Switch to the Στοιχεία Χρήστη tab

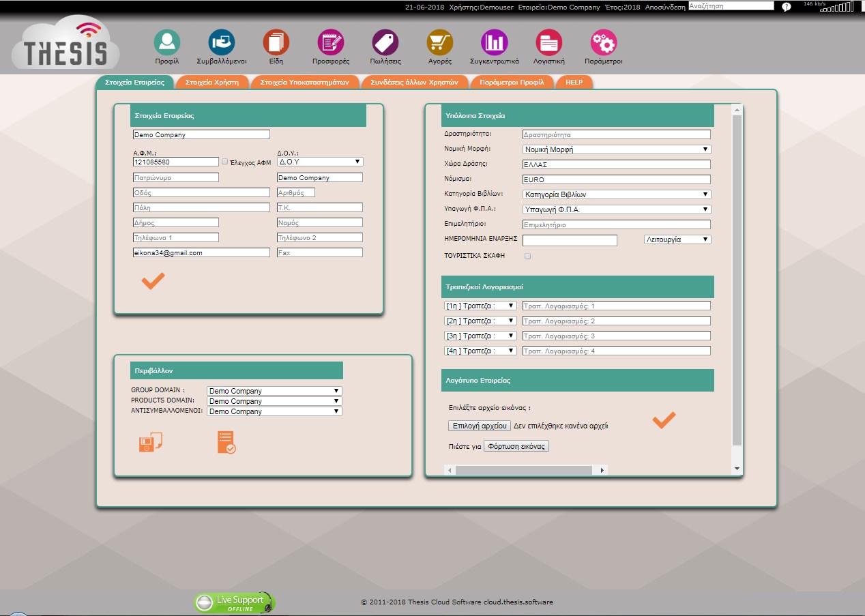point(212,82)
